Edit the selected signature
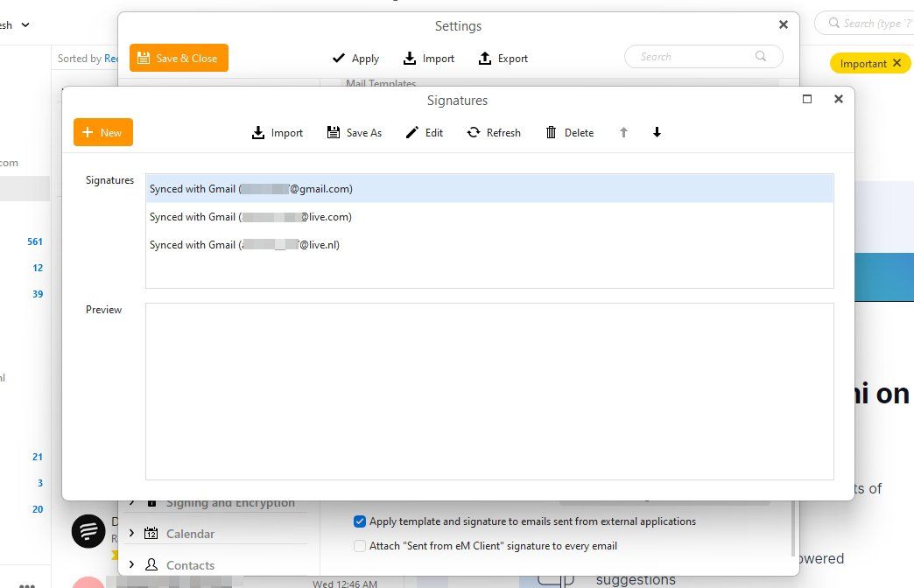Viewport: 914px width, 588px height. pos(425,133)
